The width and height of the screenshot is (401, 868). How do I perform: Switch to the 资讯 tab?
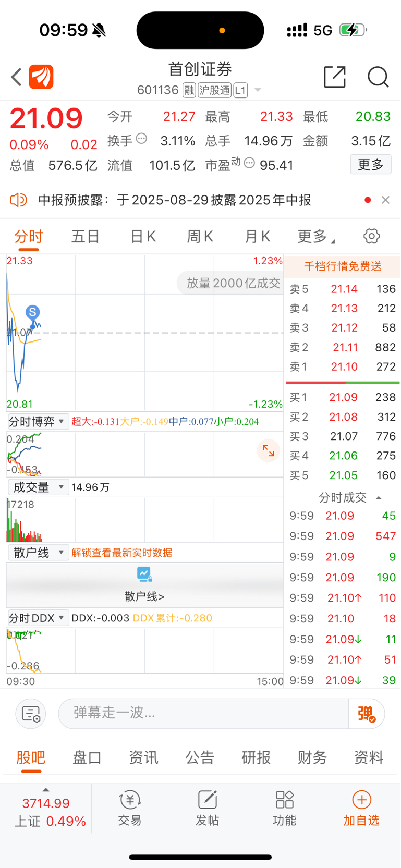pos(143,757)
